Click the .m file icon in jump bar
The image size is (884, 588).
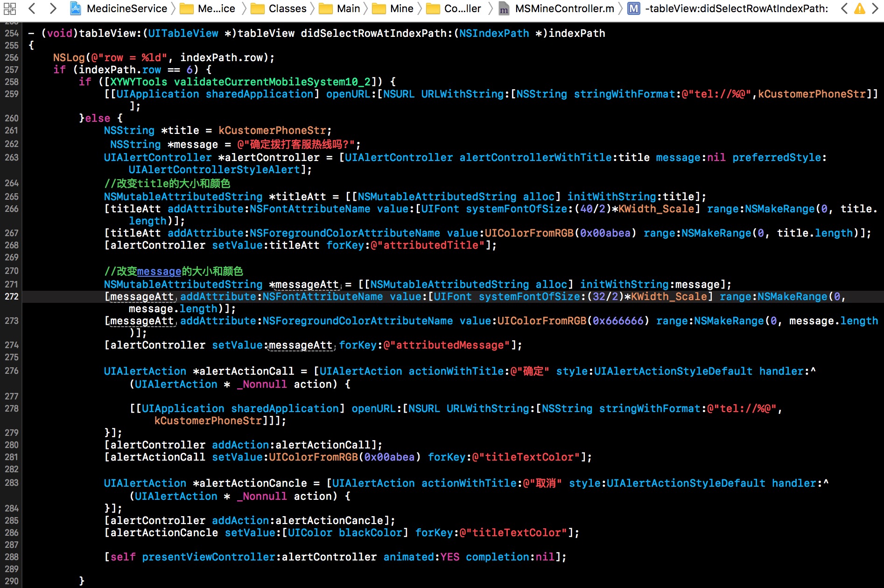click(x=504, y=8)
